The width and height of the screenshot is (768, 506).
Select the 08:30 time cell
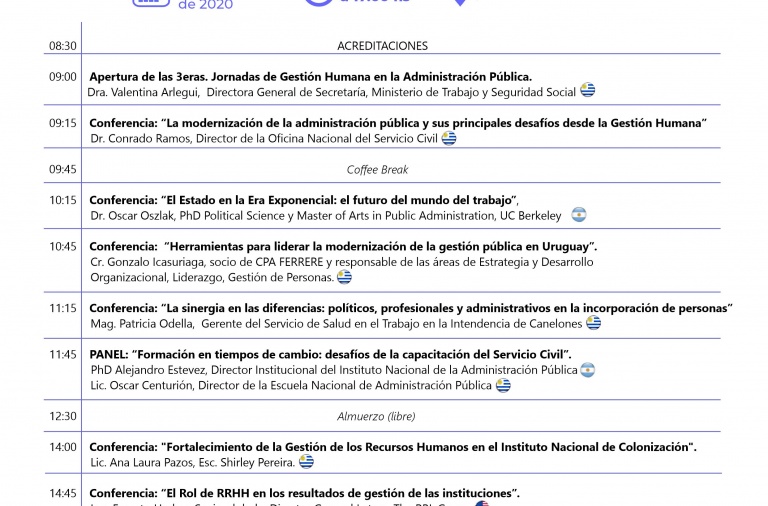(x=63, y=46)
